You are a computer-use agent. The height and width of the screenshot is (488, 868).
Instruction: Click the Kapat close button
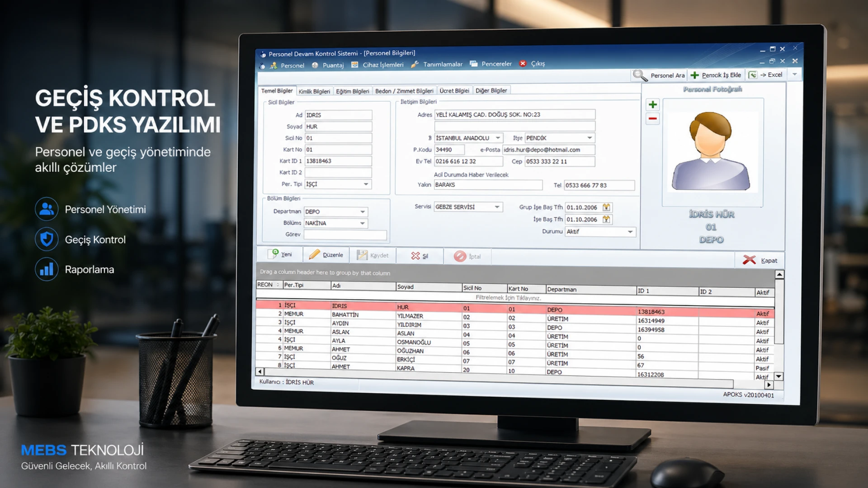pyautogui.click(x=759, y=260)
